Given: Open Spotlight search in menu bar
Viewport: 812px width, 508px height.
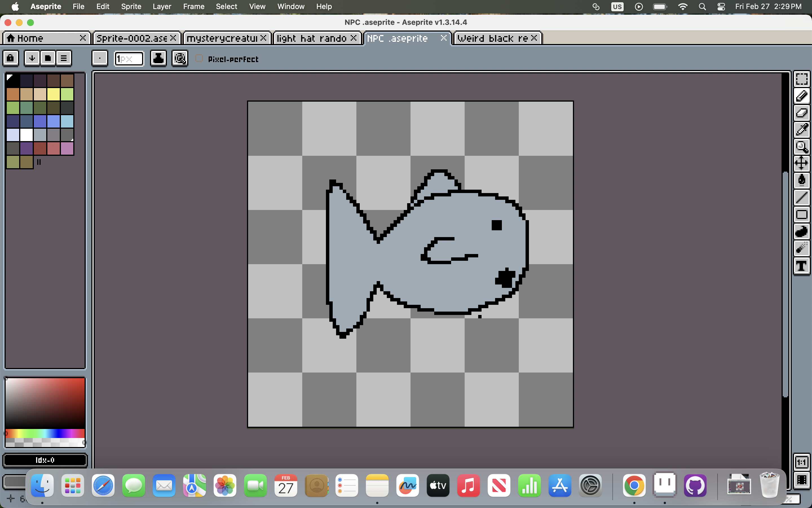Looking at the screenshot, I should (702, 6).
